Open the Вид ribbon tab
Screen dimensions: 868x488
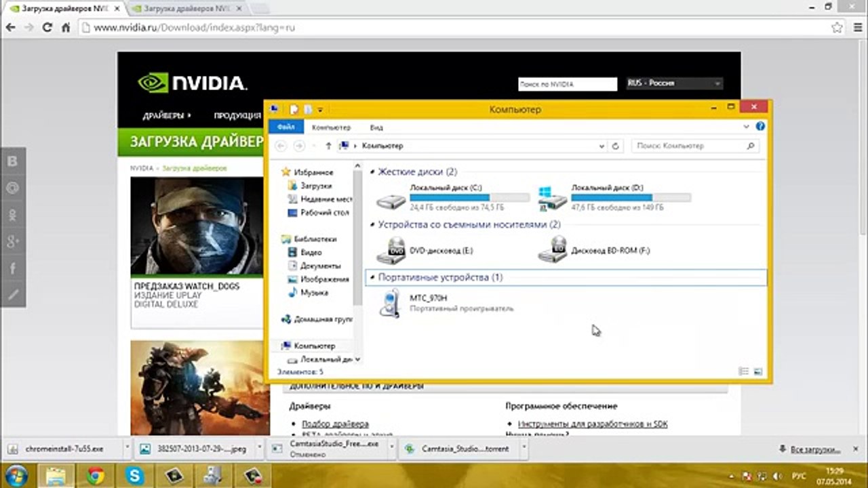pyautogui.click(x=376, y=127)
